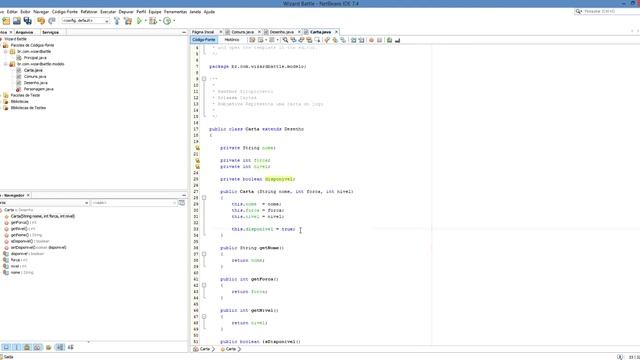This screenshot has width=640, height=360.
Task: Open the Debug Project dropdown arrow
Action: click(x=160, y=21)
